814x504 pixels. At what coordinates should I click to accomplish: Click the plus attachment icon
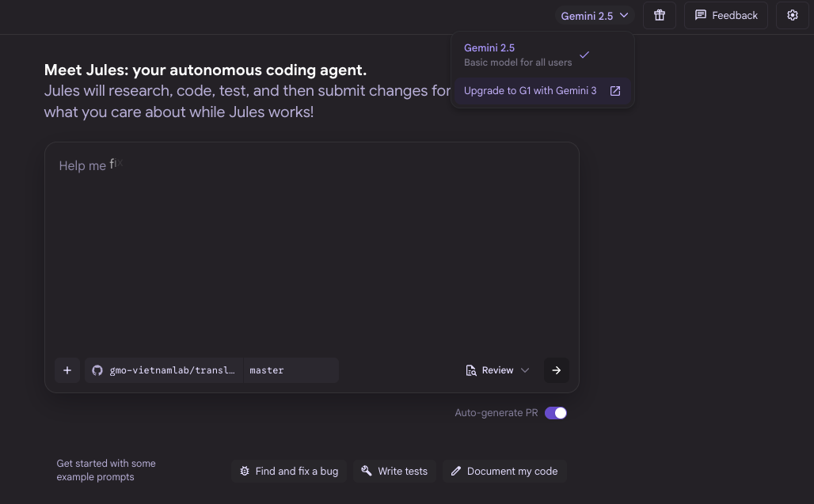(x=67, y=370)
